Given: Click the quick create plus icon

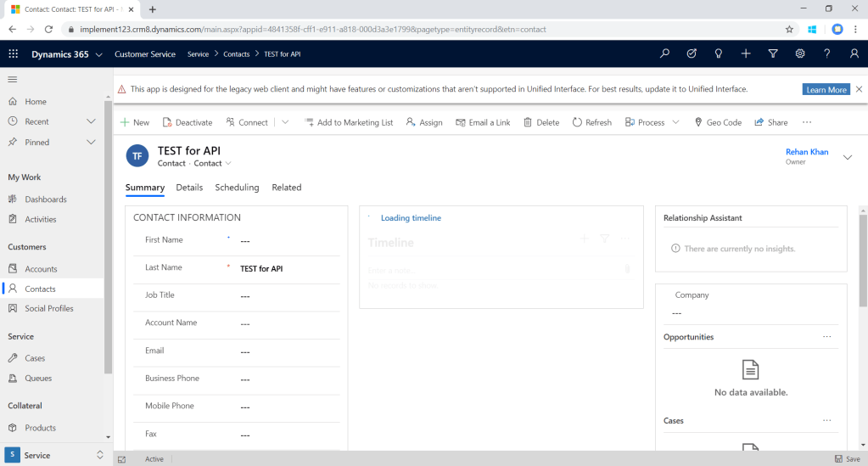Looking at the screenshot, I should pyautogui.click(x=746, y=53).
